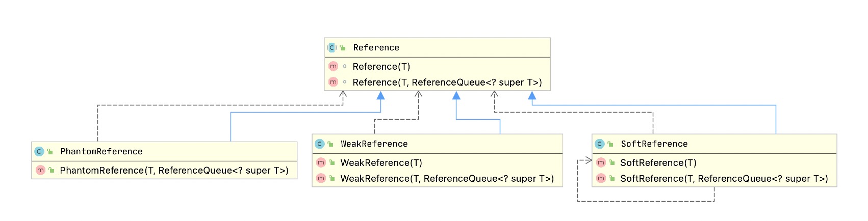
Task: Select the WeakReference(T, ReferenceQueue<? super T>) member
Action: [447, 178]
